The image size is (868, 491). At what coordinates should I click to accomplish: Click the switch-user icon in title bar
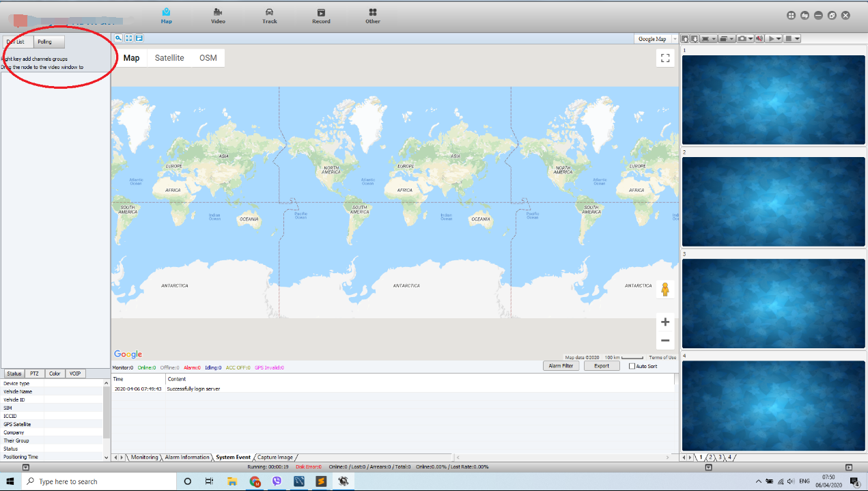(x=804, y=15)
